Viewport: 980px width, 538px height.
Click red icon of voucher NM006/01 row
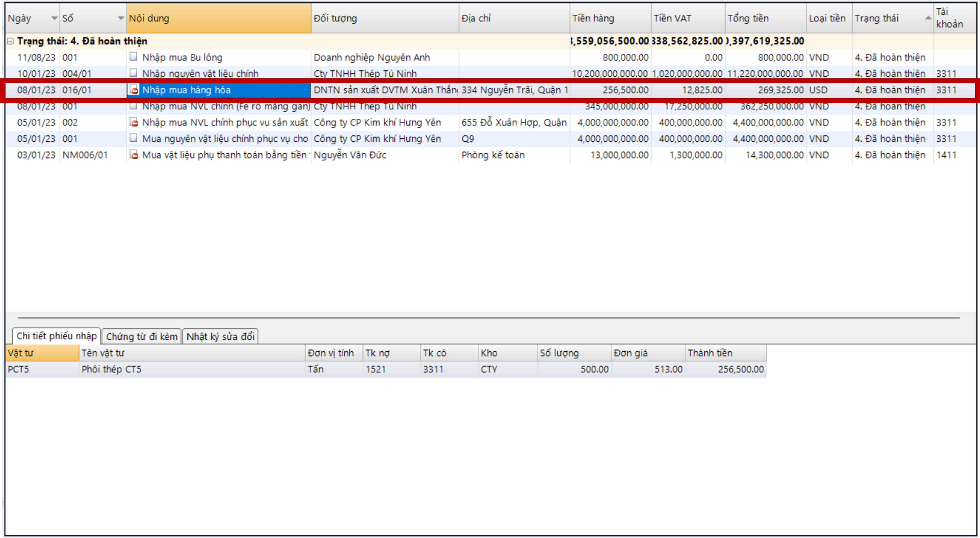pos(133,155)
